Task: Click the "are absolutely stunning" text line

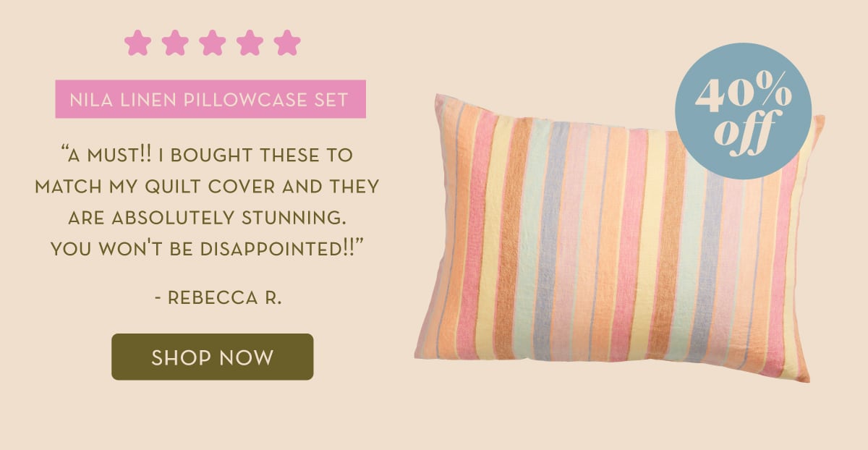Action: click(x=207, y=218)
